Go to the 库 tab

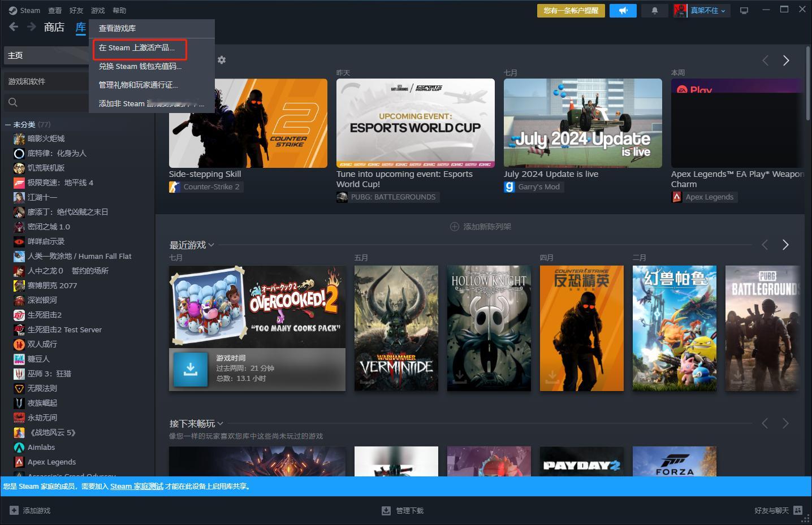pyautogui.click(x=81, y=27)
